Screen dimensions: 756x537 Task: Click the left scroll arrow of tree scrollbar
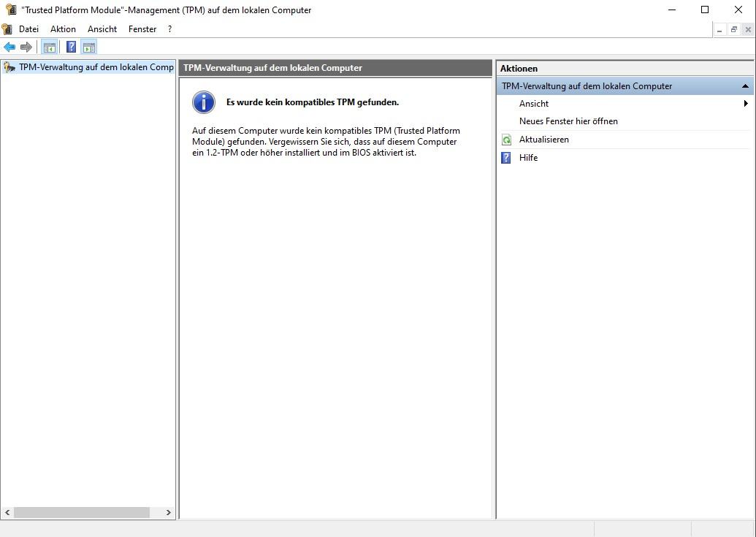click(x=7, y=512)
